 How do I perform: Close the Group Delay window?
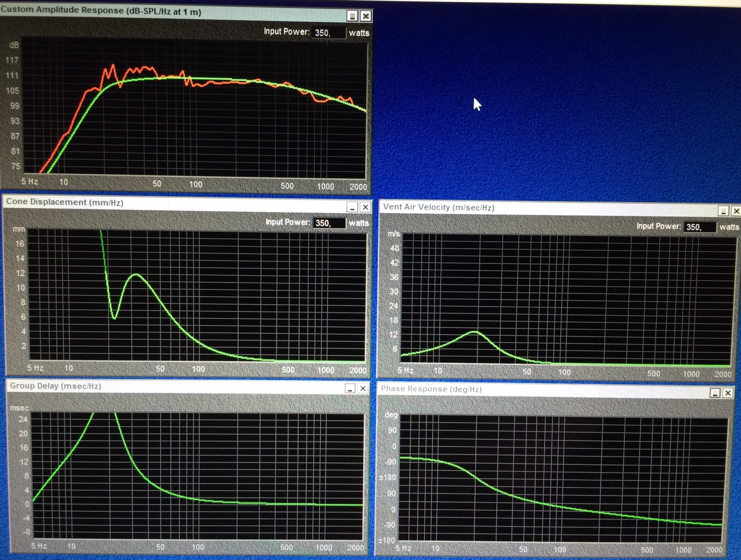[363, 388]
